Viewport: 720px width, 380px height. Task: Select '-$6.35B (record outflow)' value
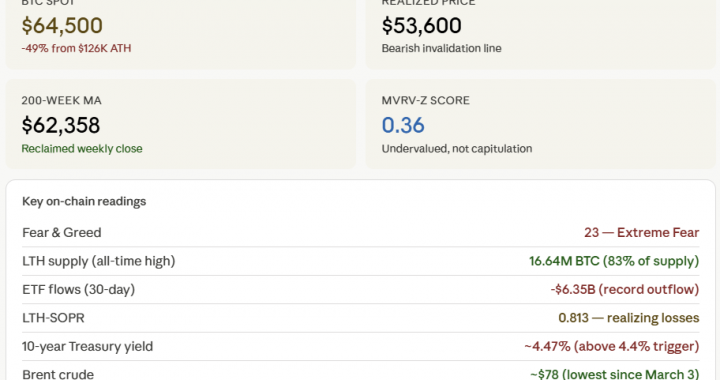(624, 290)
